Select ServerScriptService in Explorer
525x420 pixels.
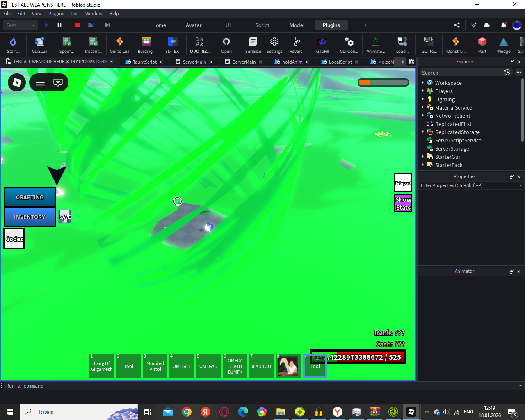[458, 140]
